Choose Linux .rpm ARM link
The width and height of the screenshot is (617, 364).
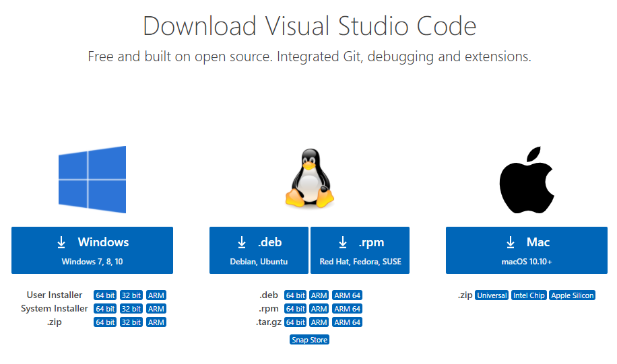319,309
